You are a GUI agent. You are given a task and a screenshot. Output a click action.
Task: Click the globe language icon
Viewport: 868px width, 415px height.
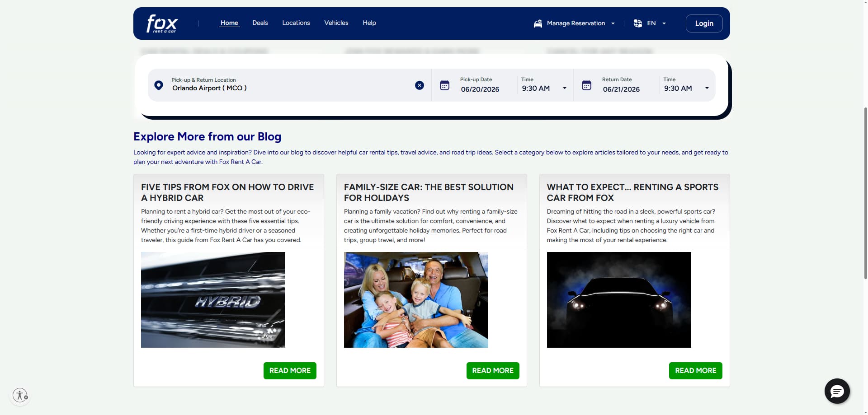coord(638,23)
